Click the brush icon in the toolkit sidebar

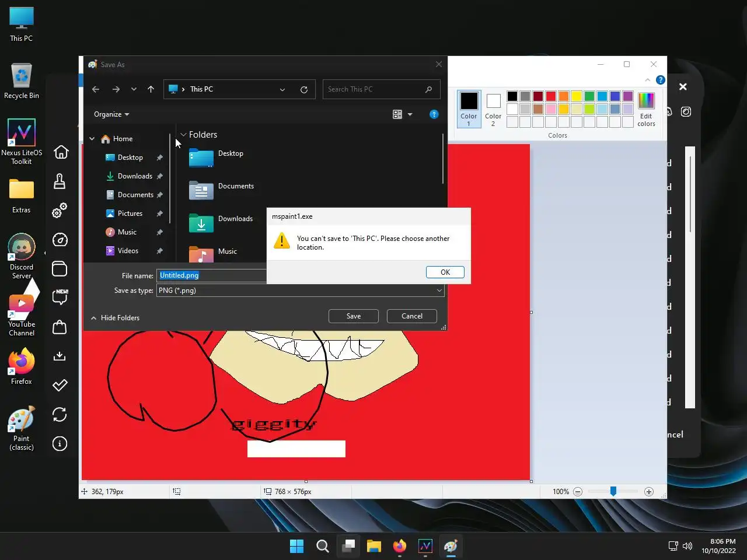pos(60,181)
